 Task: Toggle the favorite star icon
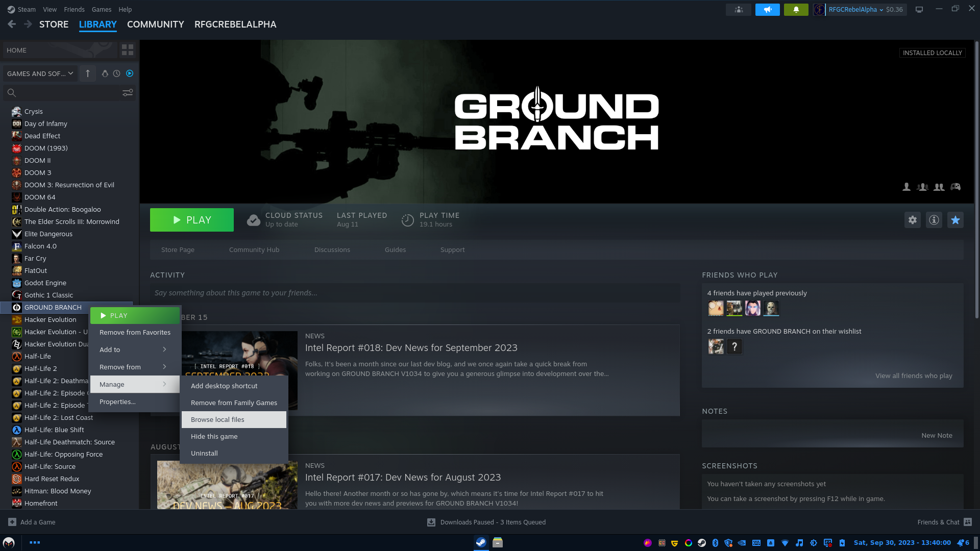955,220
